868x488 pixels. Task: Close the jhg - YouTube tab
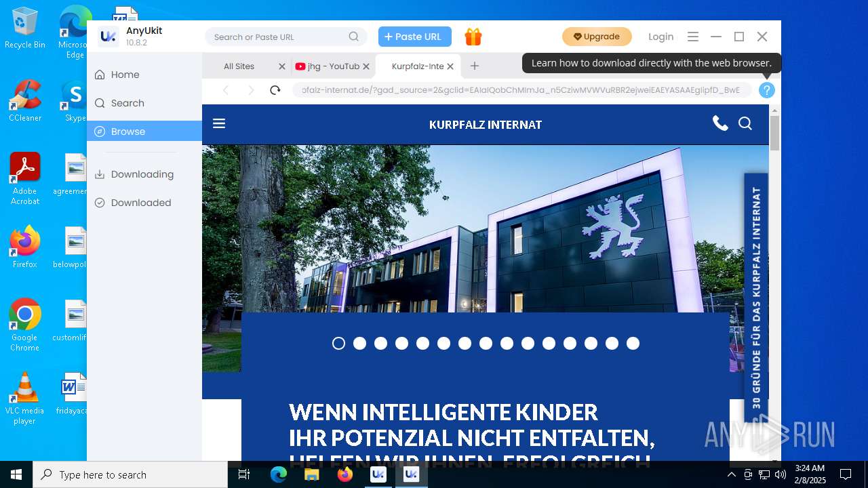366,66
